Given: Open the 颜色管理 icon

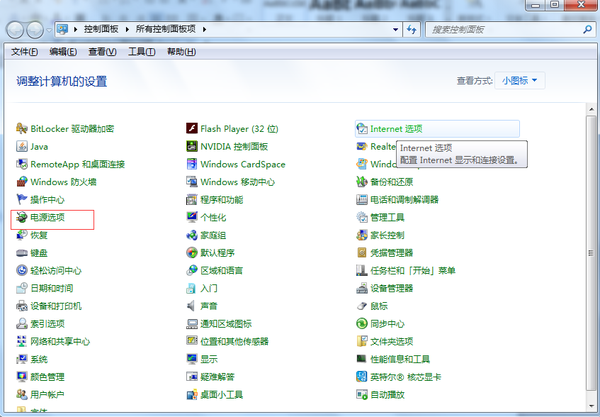Looking at the screenshot, I should 22,377.
